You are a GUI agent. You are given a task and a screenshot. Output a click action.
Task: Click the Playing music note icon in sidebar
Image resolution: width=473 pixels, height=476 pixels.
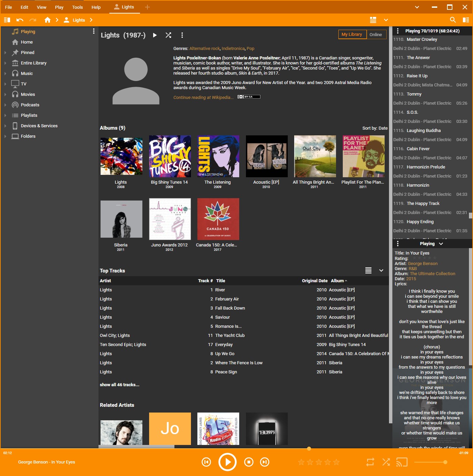click(x=15, y=31)
